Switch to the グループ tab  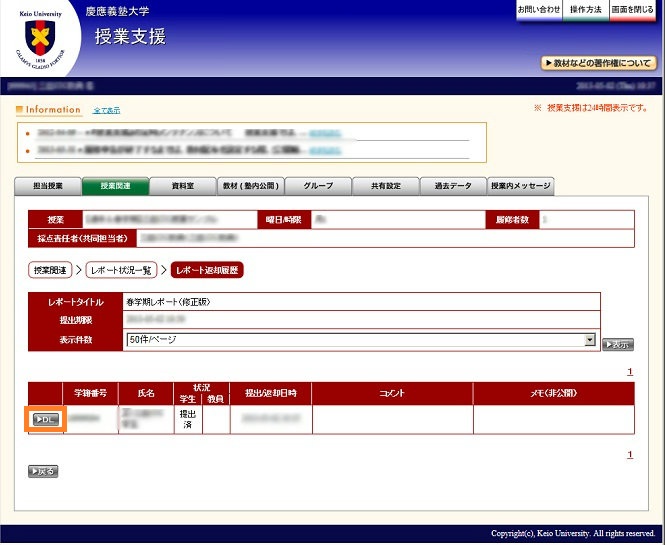pos(318,186)
